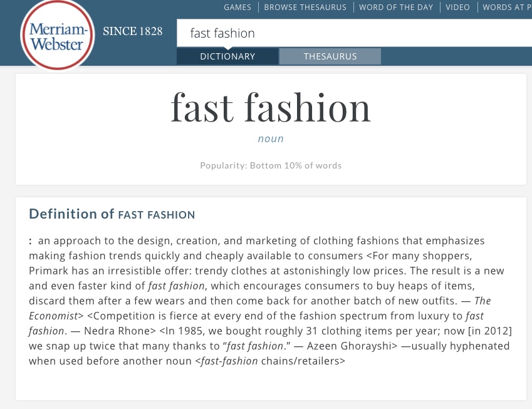Open the Games menu link

pyautogui.click(x=237, y=8)
